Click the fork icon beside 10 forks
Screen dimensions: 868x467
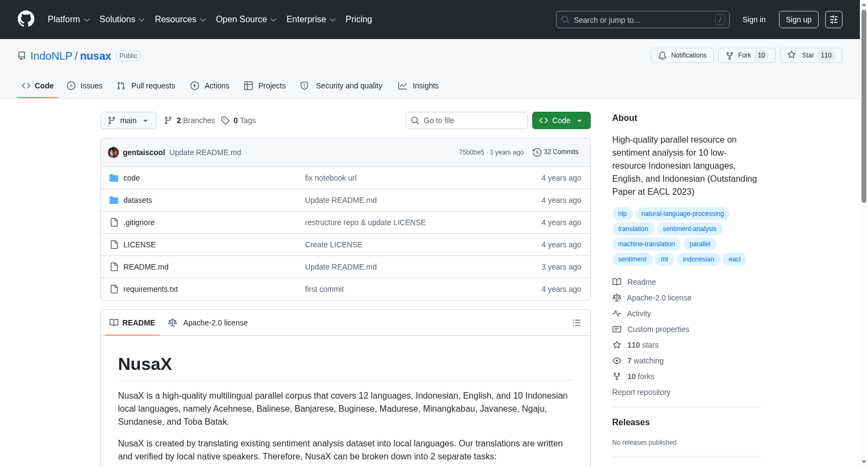pos(617,376)
